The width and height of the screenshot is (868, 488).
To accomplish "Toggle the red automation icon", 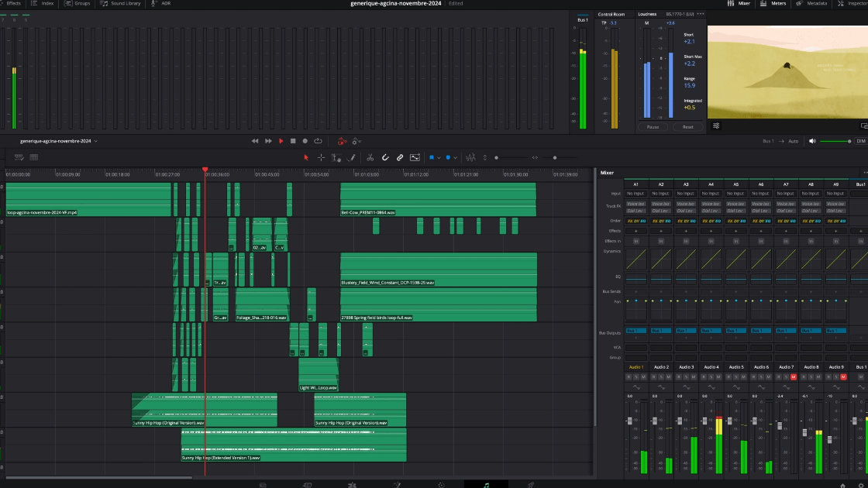I will click(342, 141).
